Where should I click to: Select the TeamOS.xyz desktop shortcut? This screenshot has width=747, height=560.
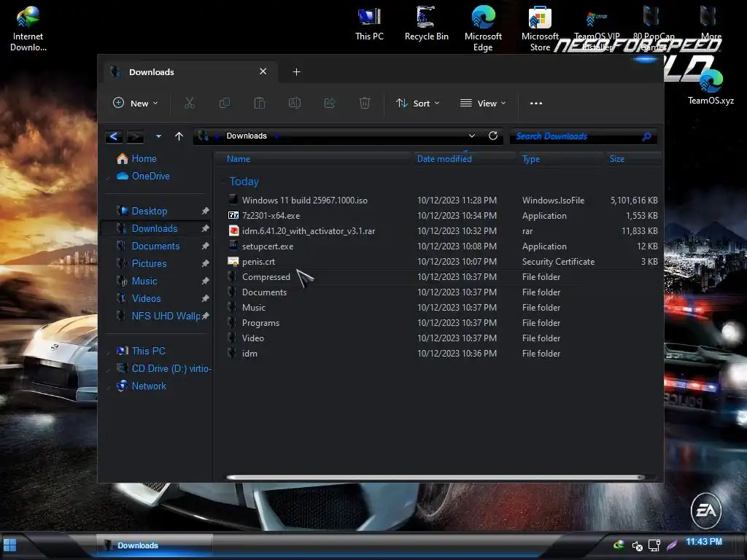point(711,87)
